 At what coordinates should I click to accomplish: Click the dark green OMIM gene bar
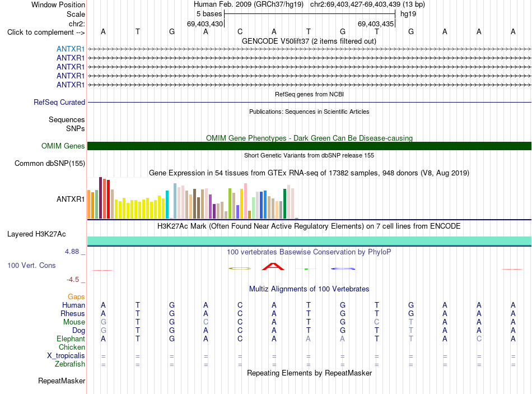(310, 146)
